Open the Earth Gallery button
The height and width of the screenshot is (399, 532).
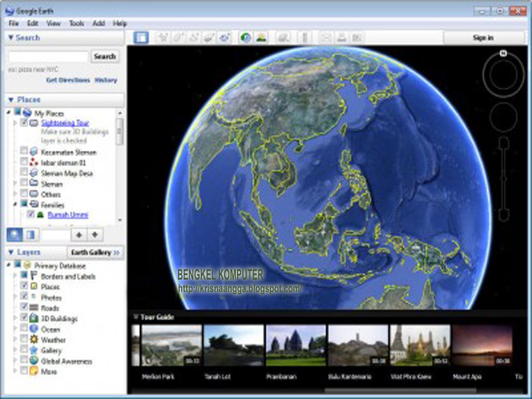(x=95, y=252)
